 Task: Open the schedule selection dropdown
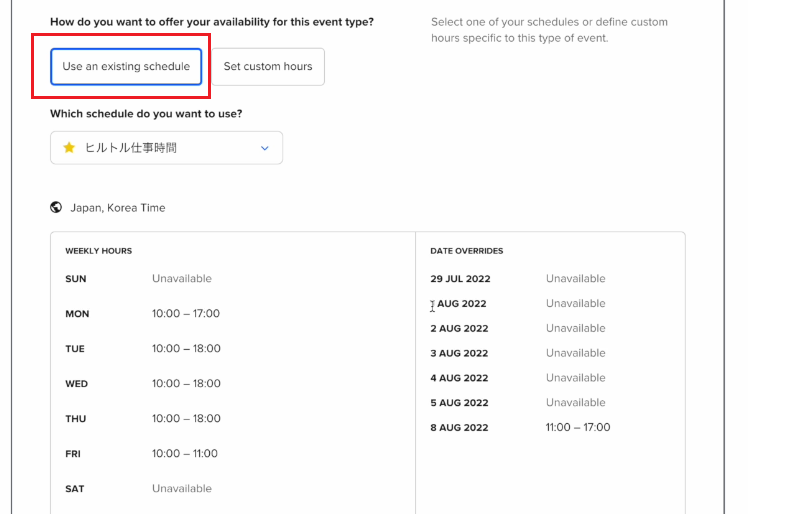[x=167, y=148]
